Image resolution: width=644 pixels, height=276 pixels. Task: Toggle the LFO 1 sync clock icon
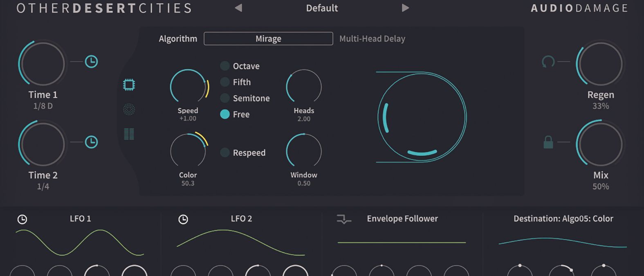pos(22,219)
